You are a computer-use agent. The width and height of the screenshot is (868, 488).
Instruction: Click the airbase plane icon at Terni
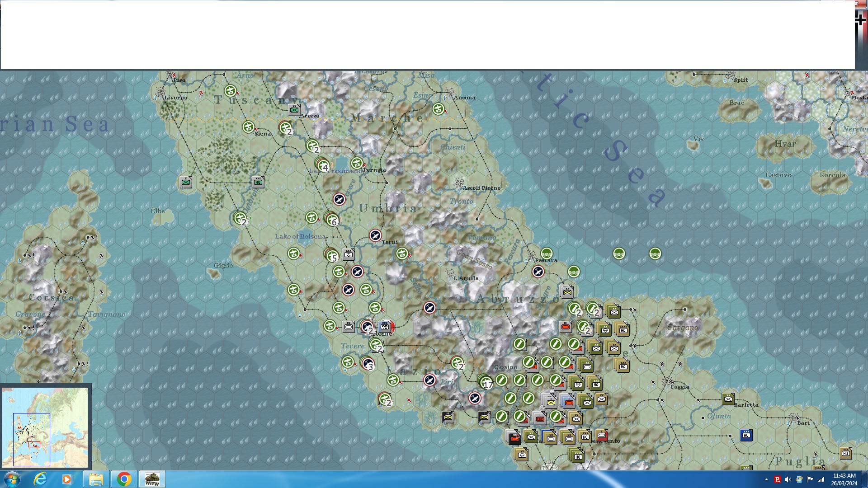[x=375, y=235]
